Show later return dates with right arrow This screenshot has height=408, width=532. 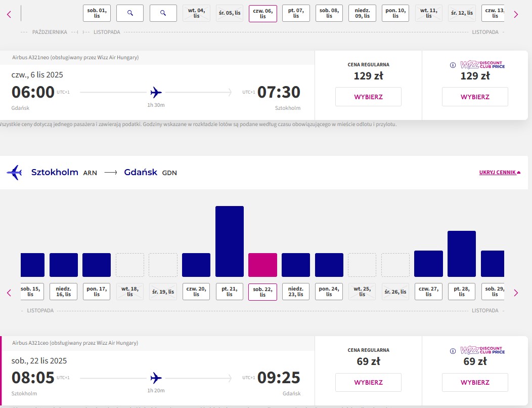point(516,293)
